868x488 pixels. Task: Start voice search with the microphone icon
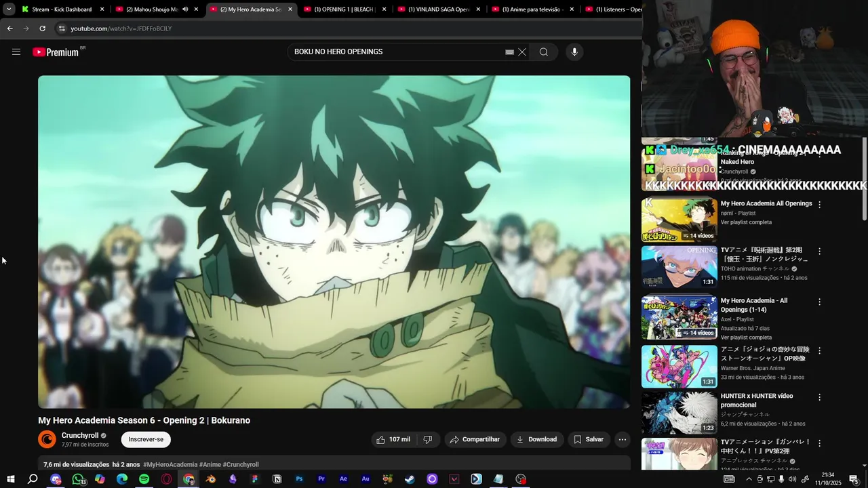pos(574,52)
